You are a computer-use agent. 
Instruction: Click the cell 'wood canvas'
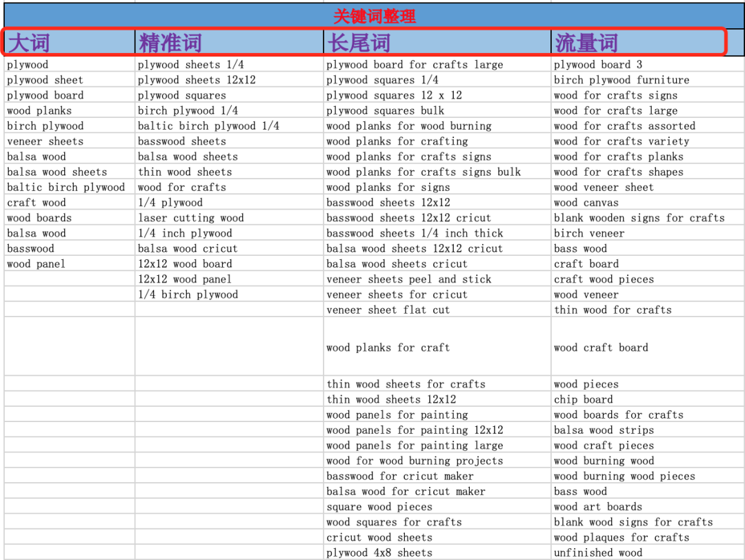click(648, 202)
